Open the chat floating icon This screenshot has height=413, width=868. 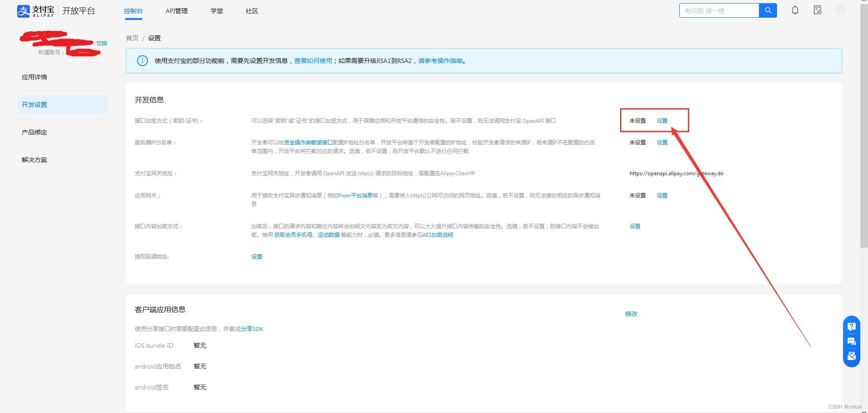point(851,341)
